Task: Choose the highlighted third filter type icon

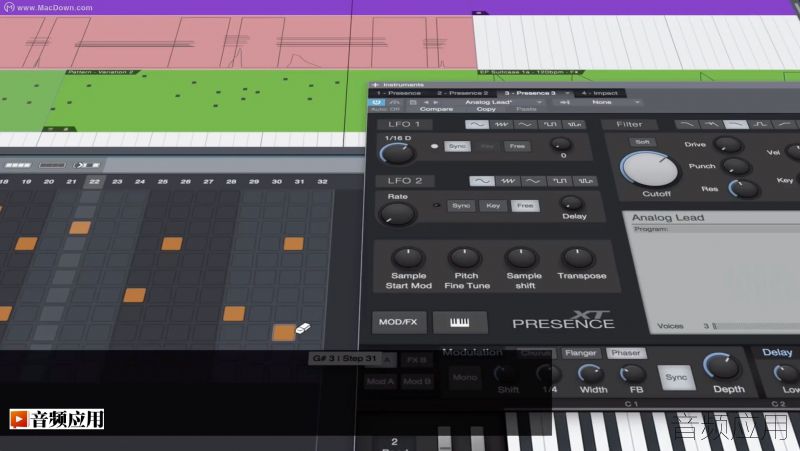Action: 736,124
